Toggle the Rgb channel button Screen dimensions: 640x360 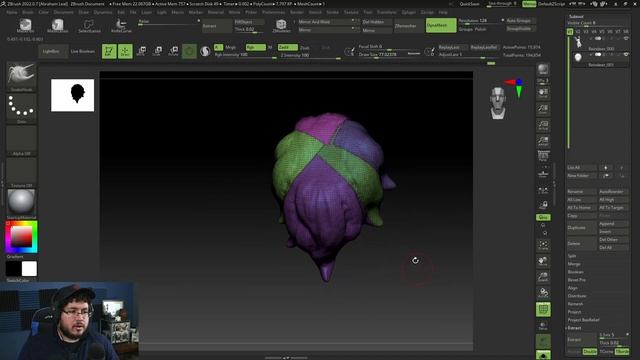256,47
